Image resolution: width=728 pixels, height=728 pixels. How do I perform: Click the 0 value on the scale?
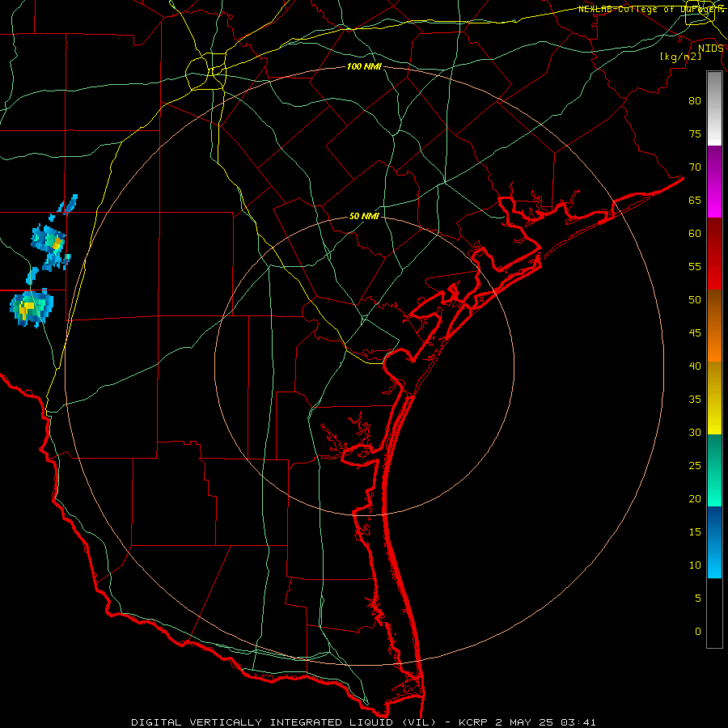tap(698, 632)
